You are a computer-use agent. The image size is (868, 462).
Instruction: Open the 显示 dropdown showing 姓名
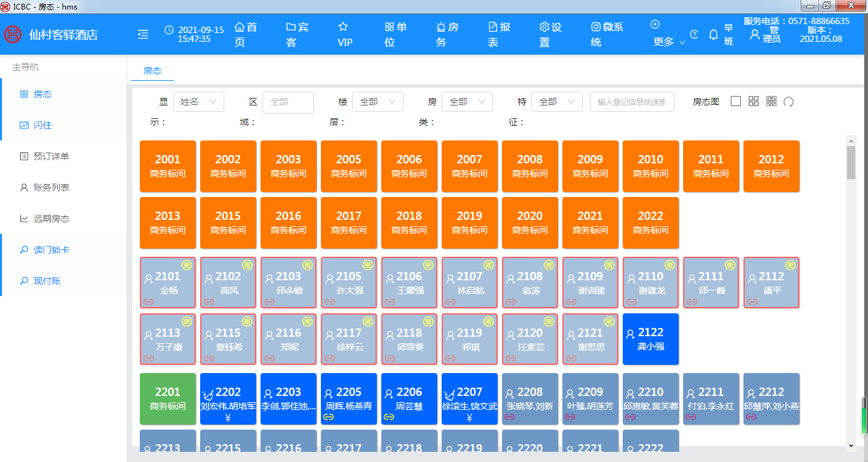[x=198, y=102]
